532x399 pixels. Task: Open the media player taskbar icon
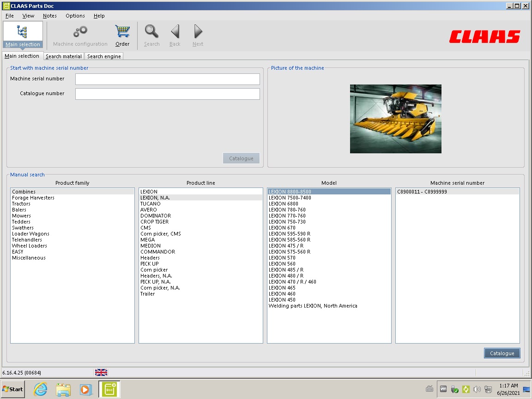pyautogui.click(x=86, y=390)
